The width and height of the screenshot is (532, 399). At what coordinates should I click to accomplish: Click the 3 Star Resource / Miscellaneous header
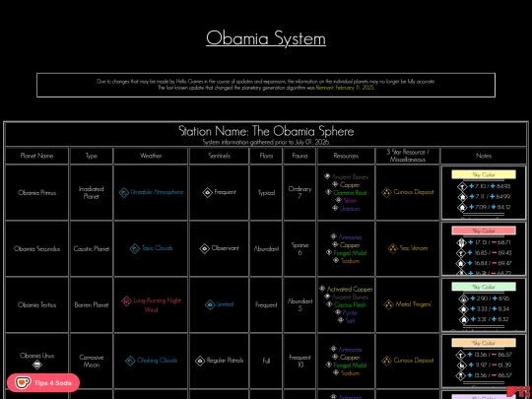(x=408, y=156)
